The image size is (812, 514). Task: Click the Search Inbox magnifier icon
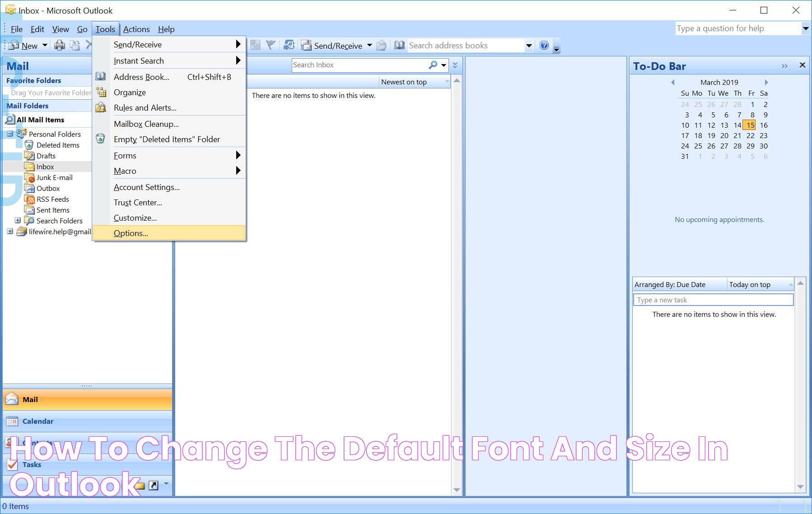click(433, 65)
